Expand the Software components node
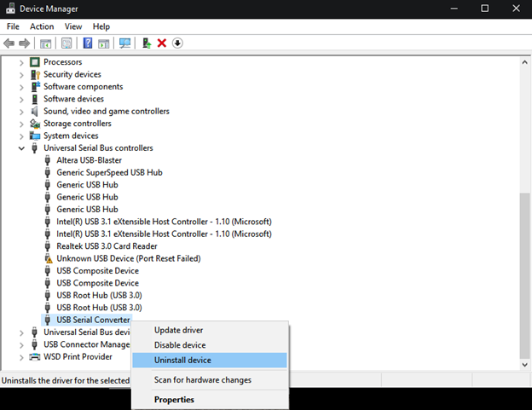The height and width of the screenshot is (410, 532). coord(21,87)
